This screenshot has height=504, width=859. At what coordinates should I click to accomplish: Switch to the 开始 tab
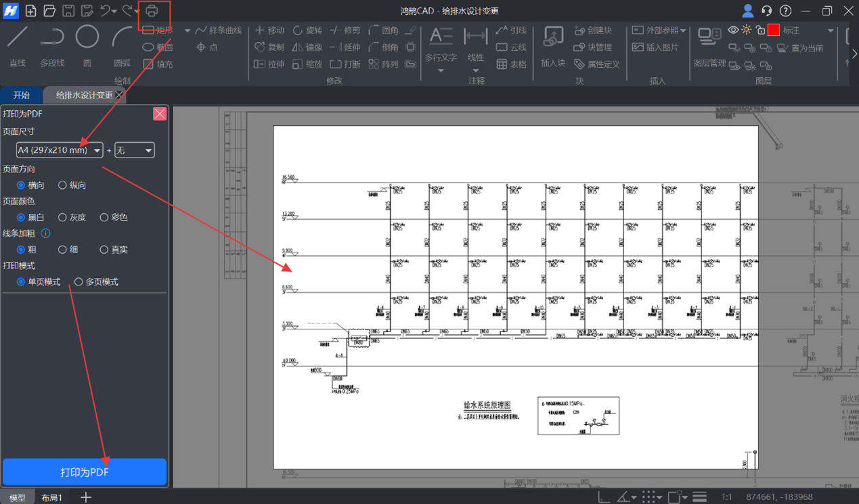(22, 95)
